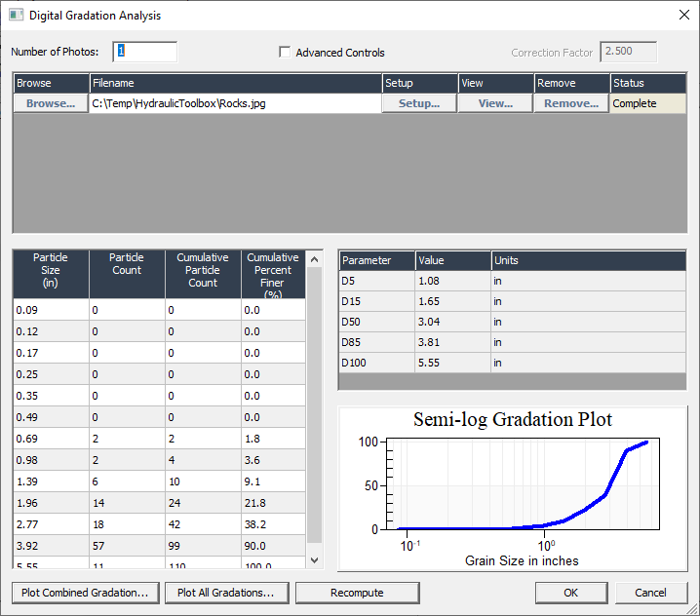Select particle size cell 0.49
The width and height of the screenshot is (700, 616).
click(51, 417)
